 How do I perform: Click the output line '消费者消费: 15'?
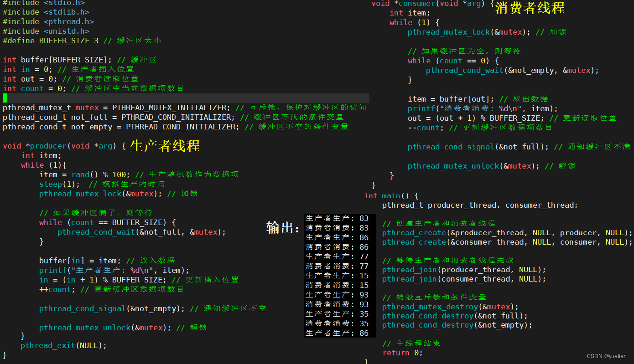click(x=337, y=285)
